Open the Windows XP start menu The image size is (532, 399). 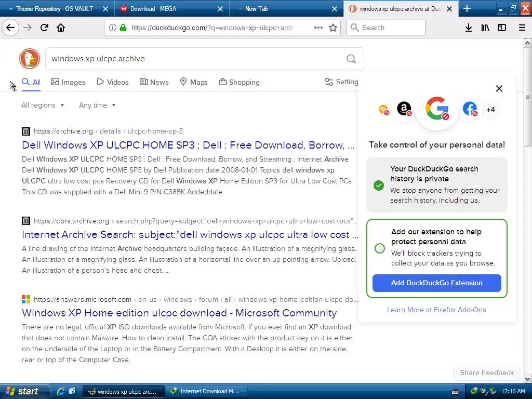(x=24, y=391)
